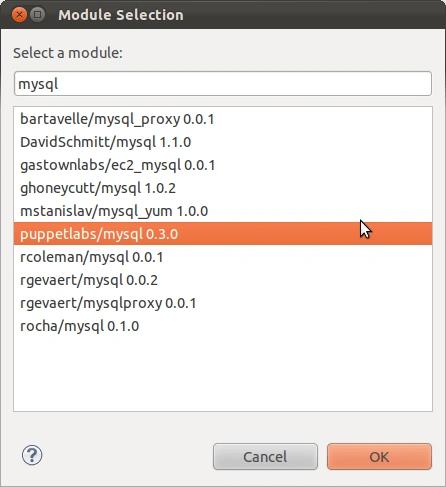Choose rgevaert/mysqlproxy 0.0.1 entry

click(x=223, y=303)
